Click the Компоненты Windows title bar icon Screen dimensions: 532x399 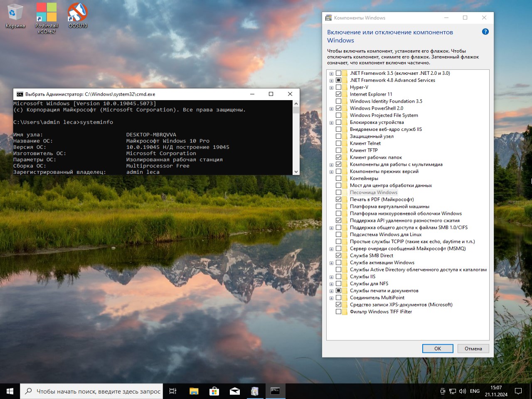click(329, 18)
